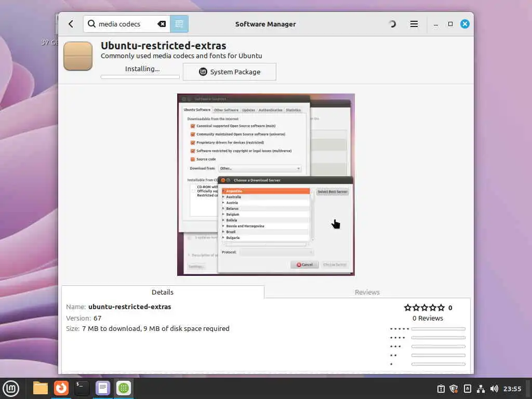Click the 4-star rating bar

tap(438, 338)
